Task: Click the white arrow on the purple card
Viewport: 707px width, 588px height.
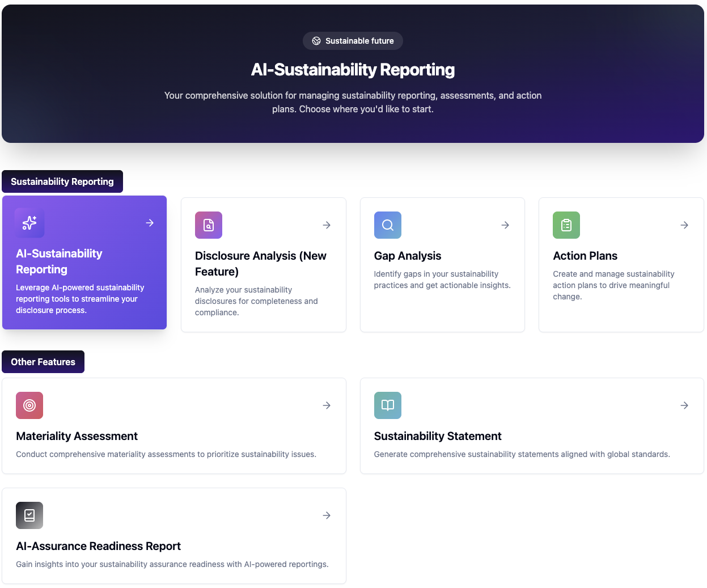Action: click(x=150, y=223)
